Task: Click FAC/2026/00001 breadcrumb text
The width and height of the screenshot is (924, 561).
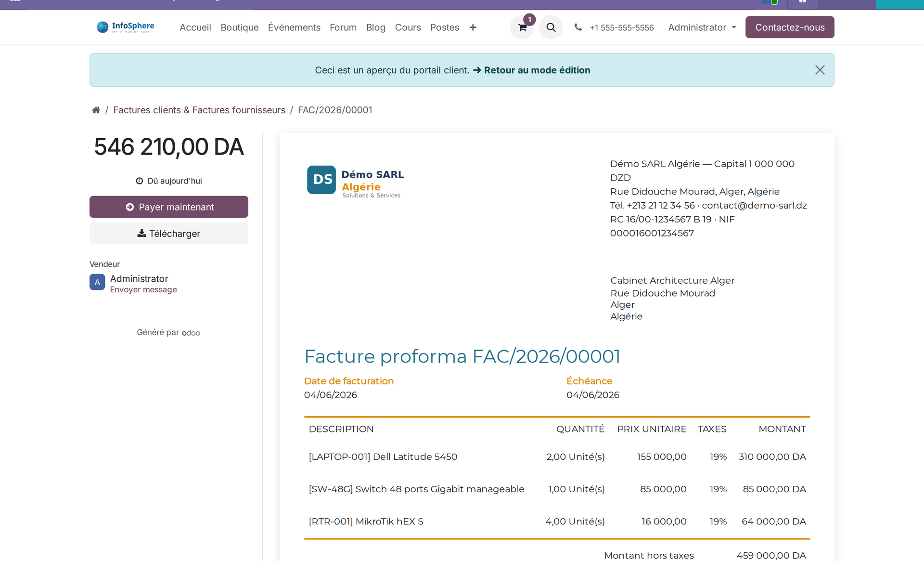Action: 335,110
